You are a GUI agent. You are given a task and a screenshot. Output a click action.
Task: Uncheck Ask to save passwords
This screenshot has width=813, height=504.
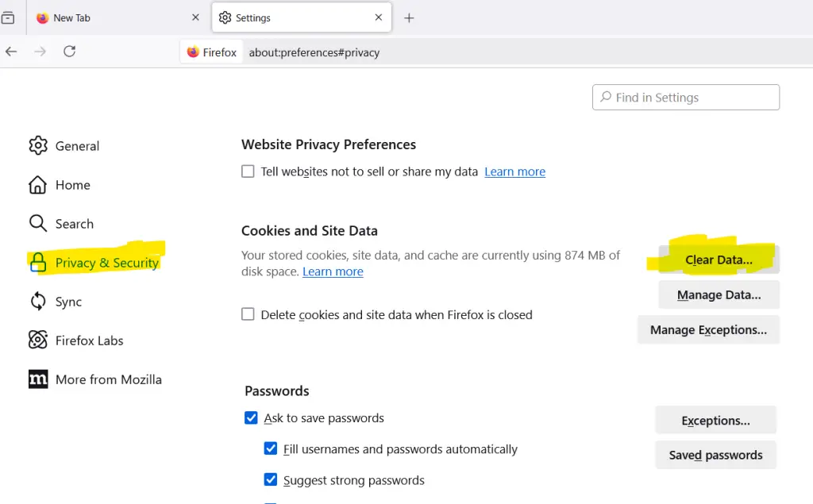[x=251, y=417]
